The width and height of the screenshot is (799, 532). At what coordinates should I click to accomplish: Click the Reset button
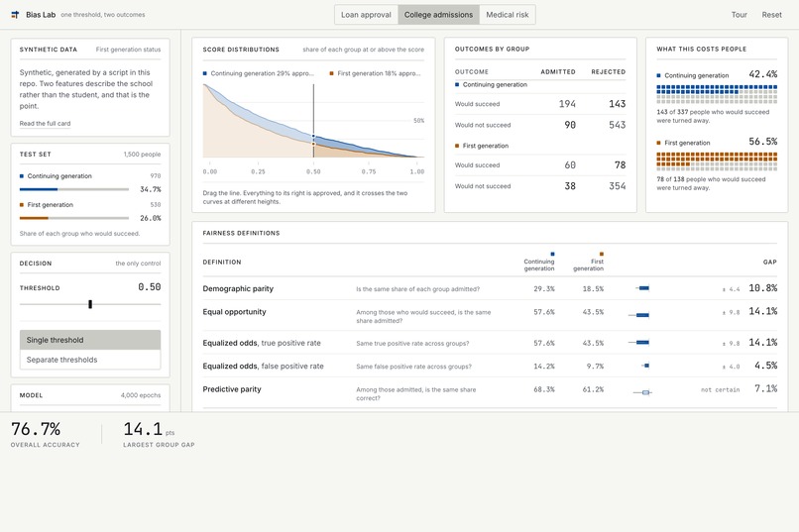click(771, 15)
